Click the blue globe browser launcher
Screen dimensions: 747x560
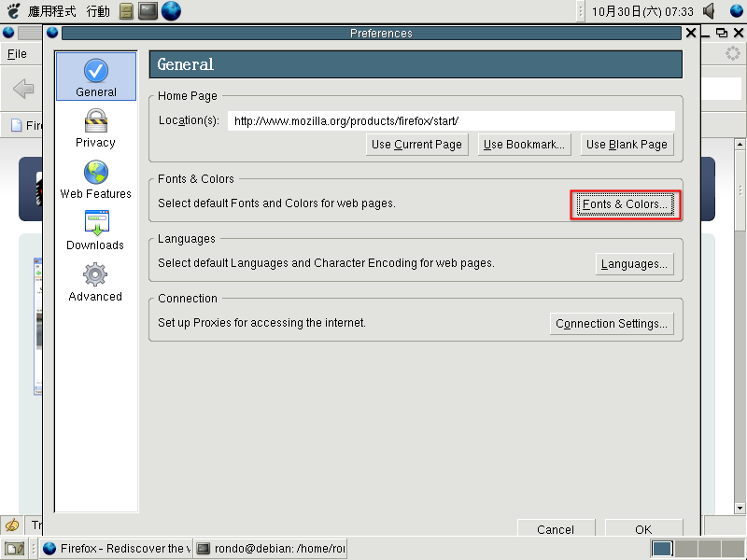click(171, 11)
